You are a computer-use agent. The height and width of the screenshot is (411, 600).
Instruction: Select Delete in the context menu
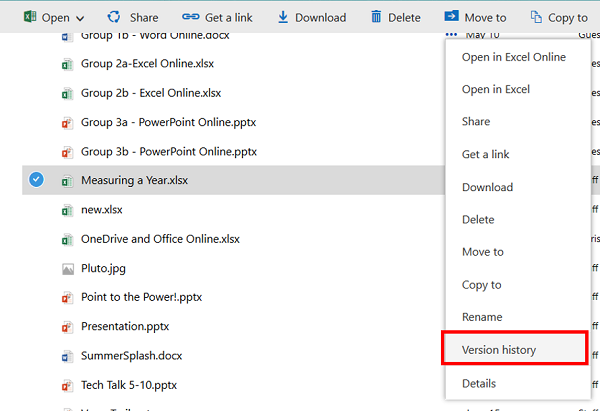pos(478,220)
